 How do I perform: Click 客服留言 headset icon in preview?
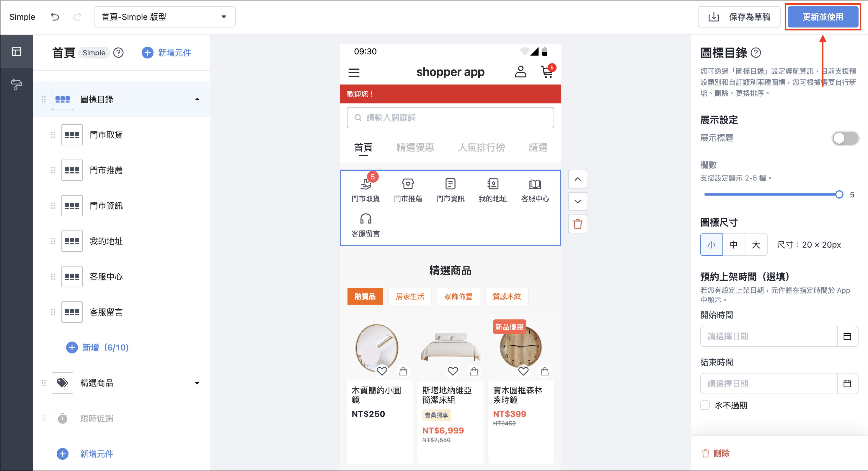tap(366, 219)
